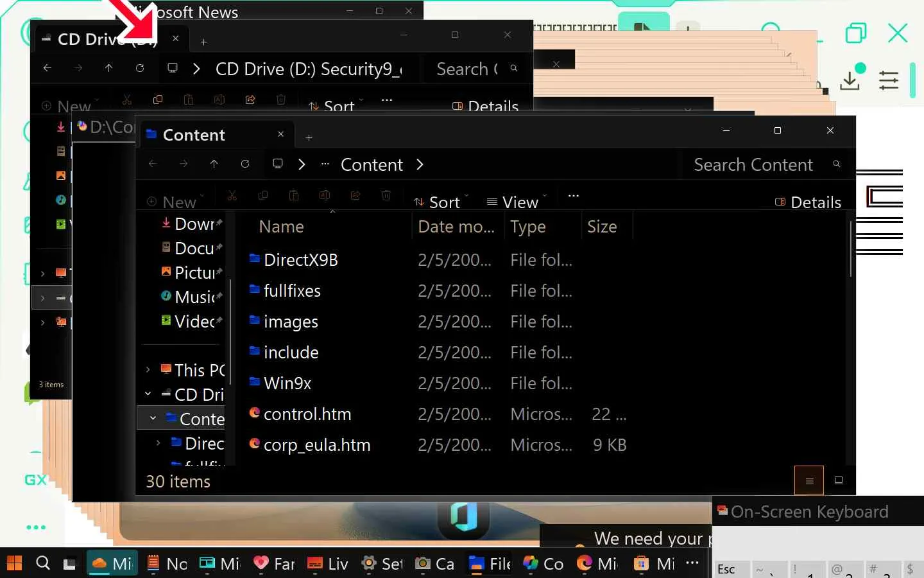Toggle the Details pane in the CD Drive window
924x578 pixels.
point(485,106)
